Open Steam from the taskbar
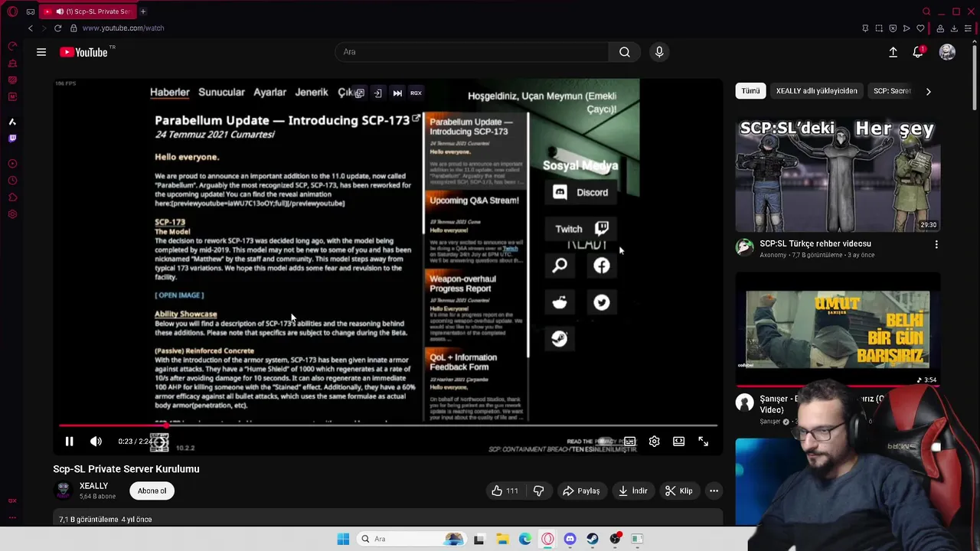Screen dimensions: 980x551 point(593,539)
